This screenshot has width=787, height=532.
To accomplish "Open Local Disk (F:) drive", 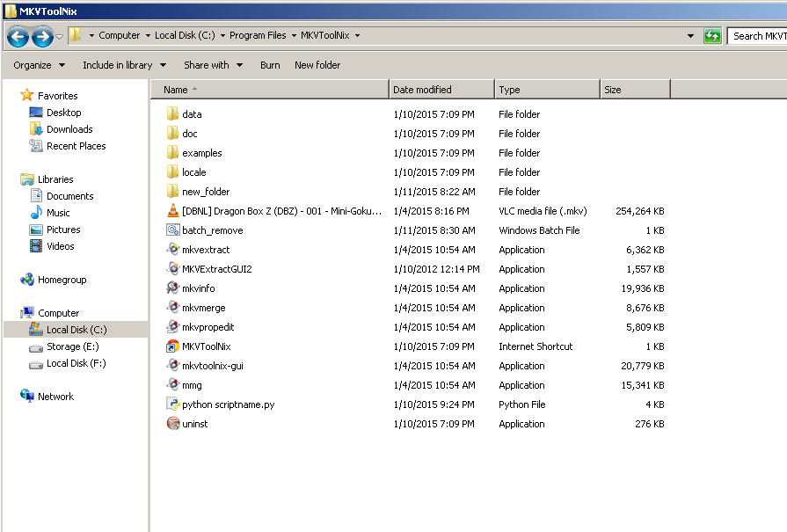I will tap(77, 363).
